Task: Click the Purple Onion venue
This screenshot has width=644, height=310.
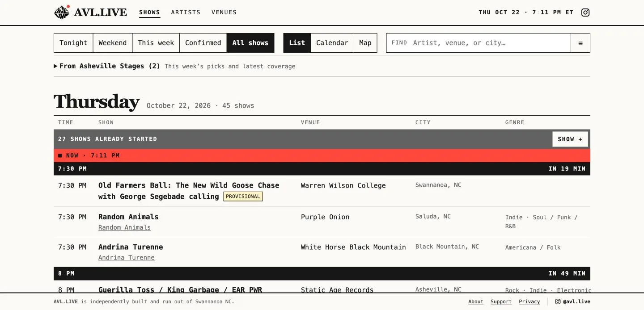Action: point(325,217)
